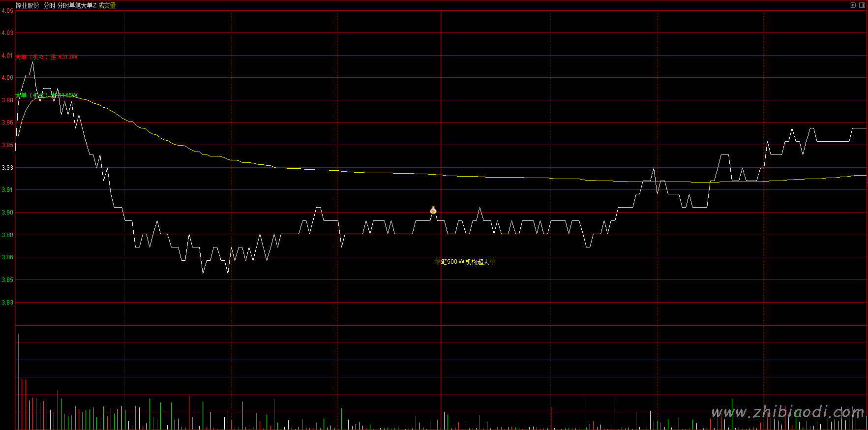This screenshot has height=430, width=868.
Task: Click the 4.03 price axis label
Action: 7,33
